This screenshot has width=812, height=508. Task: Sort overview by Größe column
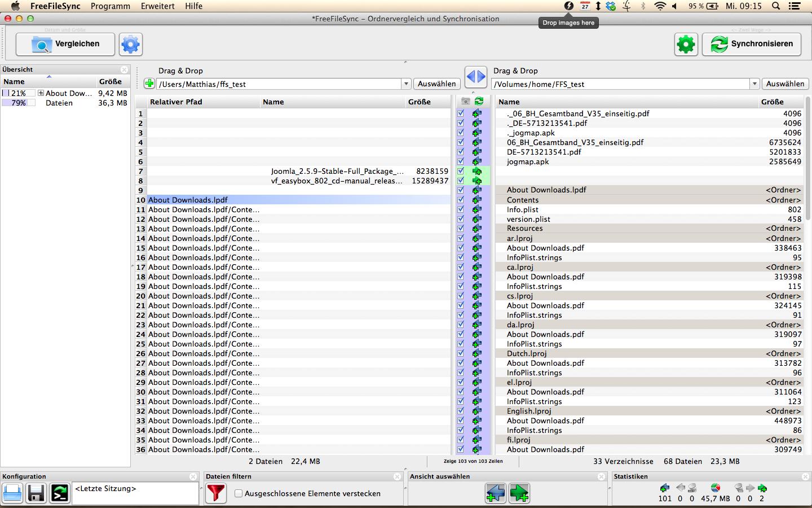(113, 81)
